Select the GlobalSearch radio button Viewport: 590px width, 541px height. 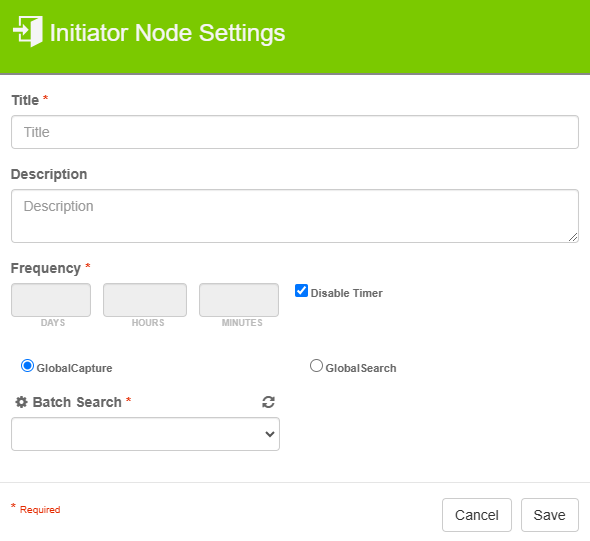(316, 366)
